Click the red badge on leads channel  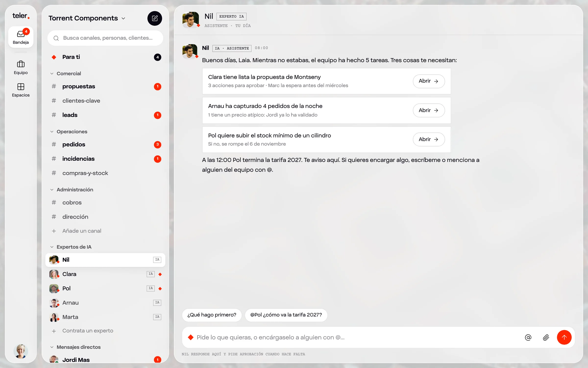coord(158,115)
